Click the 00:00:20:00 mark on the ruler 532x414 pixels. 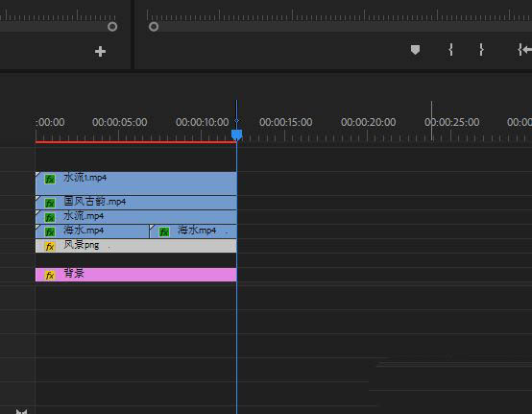[368, 122]
